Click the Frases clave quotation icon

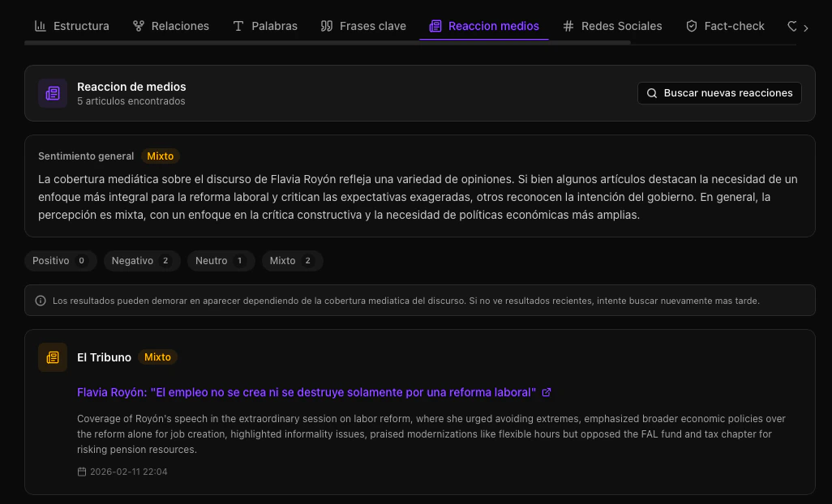coord(328,25)
